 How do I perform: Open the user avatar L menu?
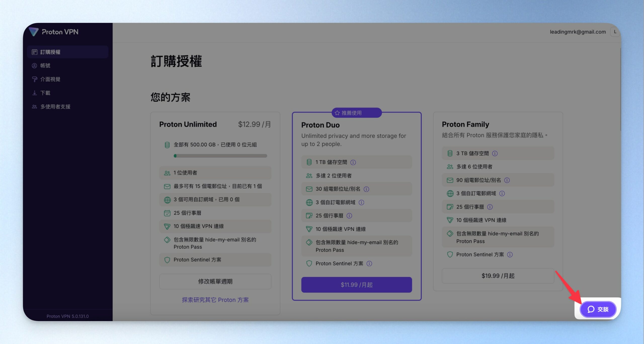tap(615, 32)
